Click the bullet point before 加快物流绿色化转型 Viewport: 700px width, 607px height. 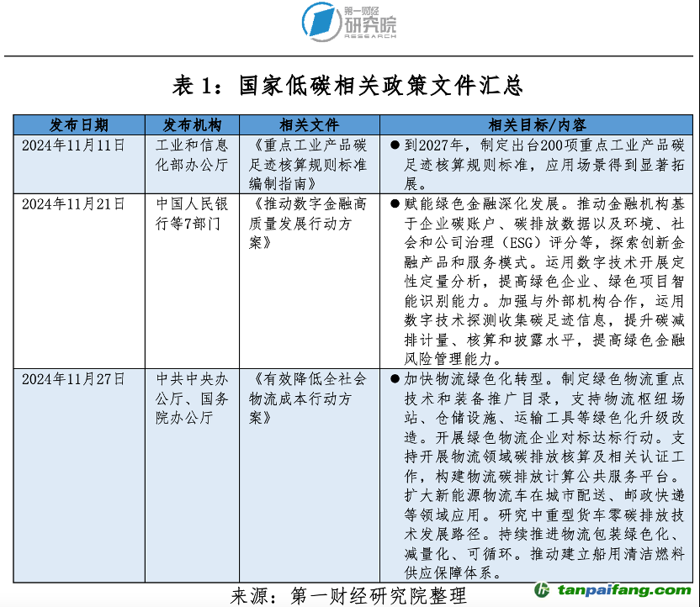pos(394,379)
